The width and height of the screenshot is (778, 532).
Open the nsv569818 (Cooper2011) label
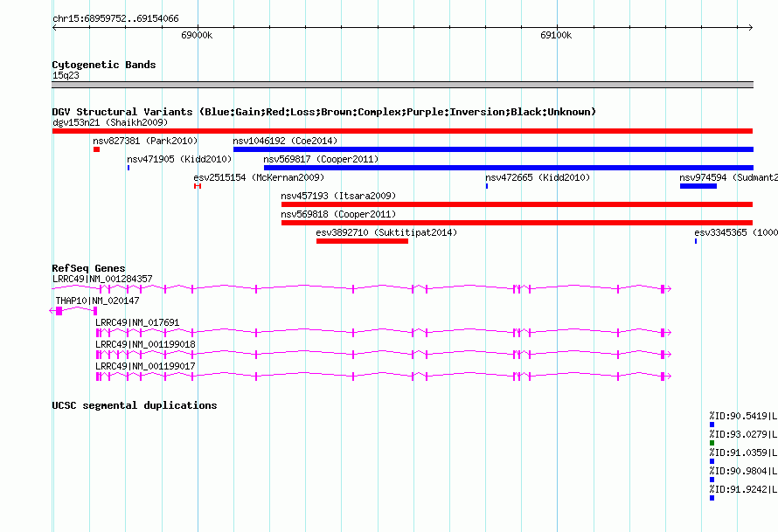(338, 214)
